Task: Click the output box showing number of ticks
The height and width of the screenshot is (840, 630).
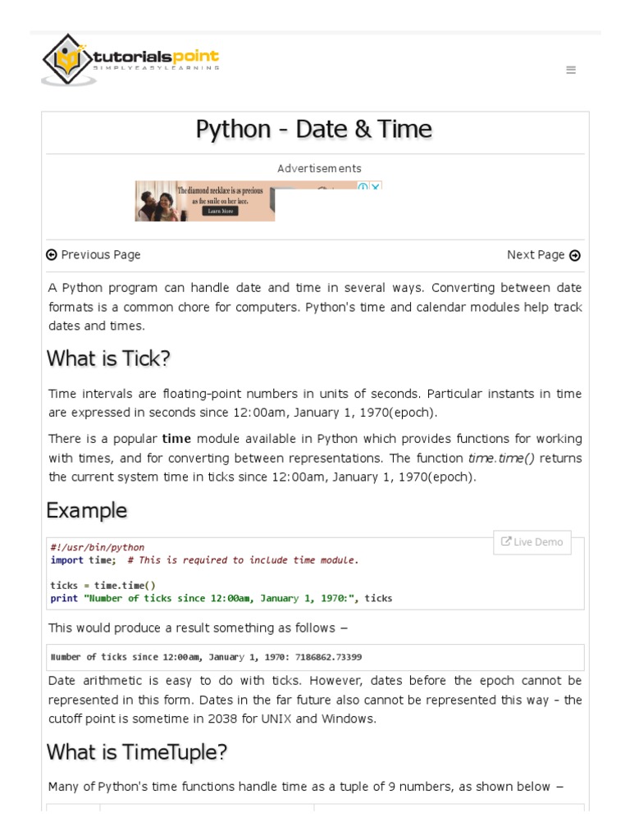Action: [315, 657]
